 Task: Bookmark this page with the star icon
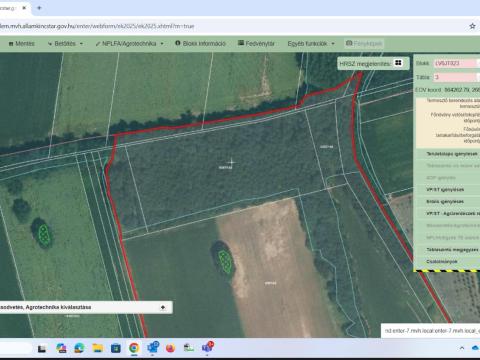point(472,26)
